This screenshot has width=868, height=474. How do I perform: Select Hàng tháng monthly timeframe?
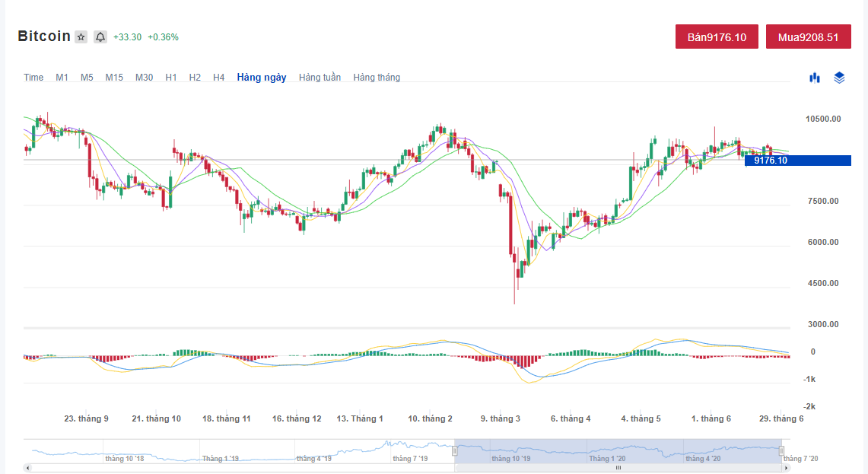[377, 78]
